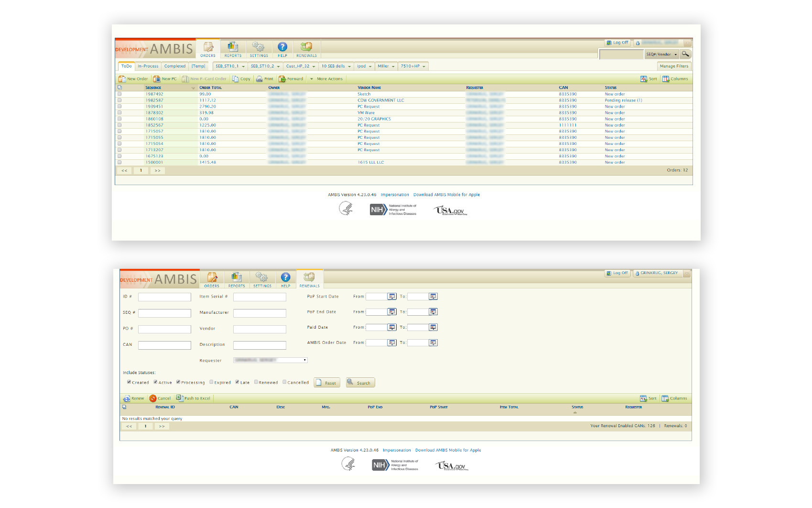The width and height of the screenshot is (812, 508).
Task: Uncheck the Created status checkbox
Action: (129, 382)
